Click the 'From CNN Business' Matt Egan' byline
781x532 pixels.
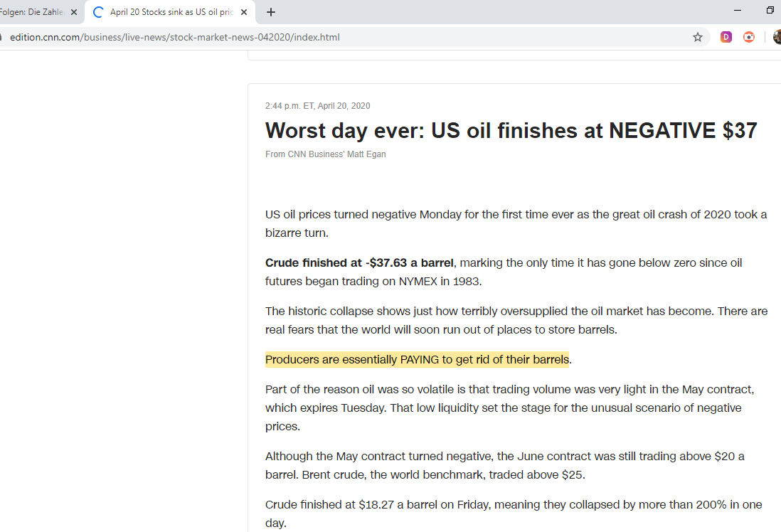325,154
